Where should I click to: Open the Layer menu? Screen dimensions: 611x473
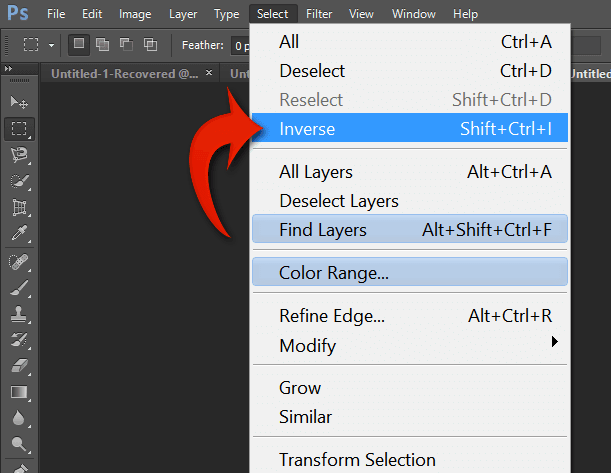coord(183,14)
